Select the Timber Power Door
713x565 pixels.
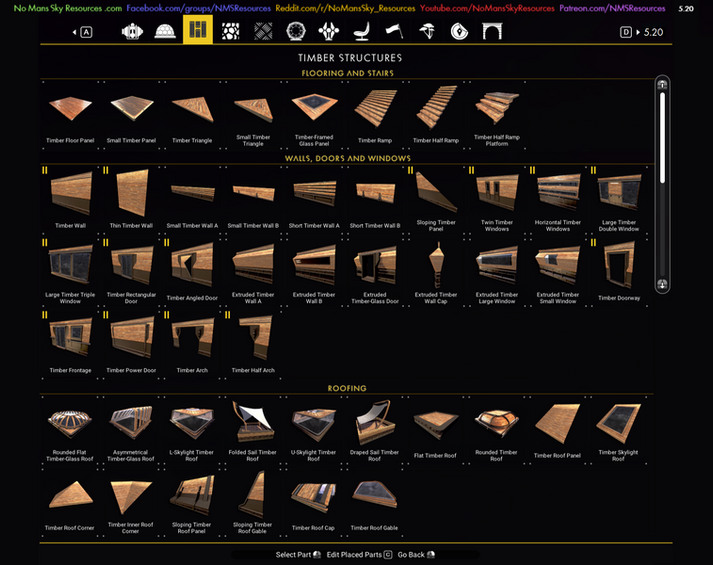pos(131,345)
